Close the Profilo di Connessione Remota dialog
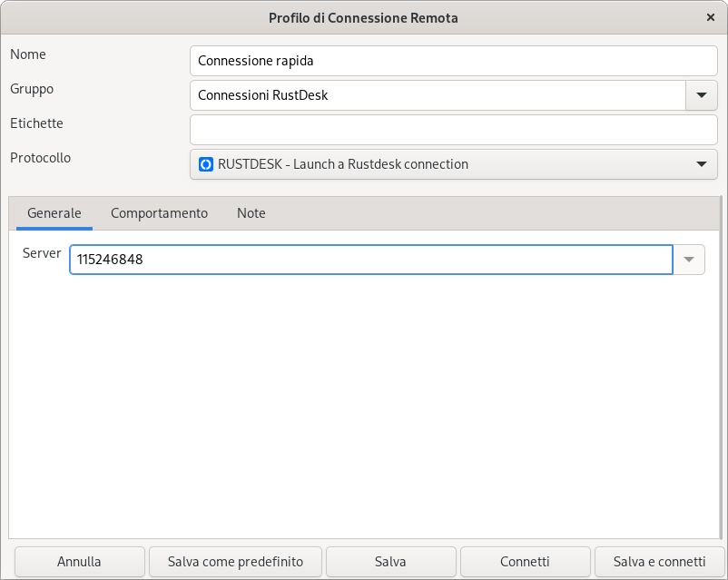The height and width of the screenshot is (580, 728). [x=711, y=17]
